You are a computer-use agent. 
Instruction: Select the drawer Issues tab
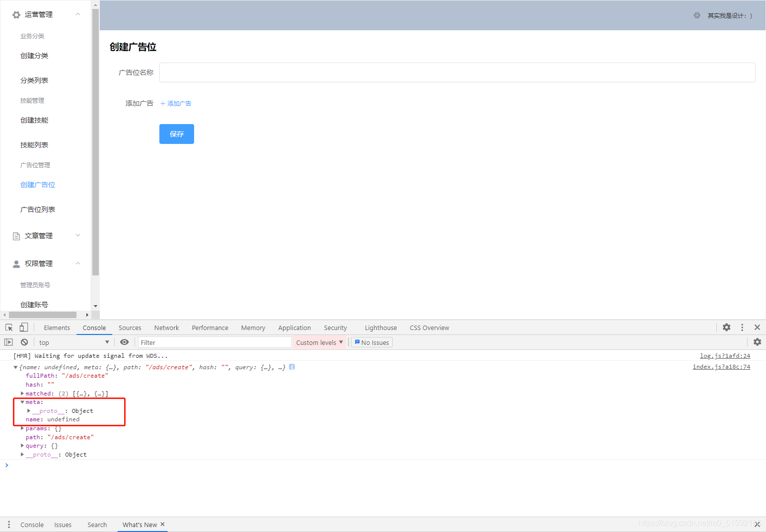click(63, 525)
